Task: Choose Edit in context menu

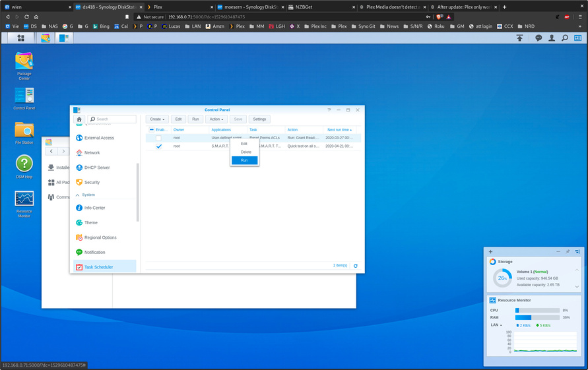Action: [x=244, y=144]
